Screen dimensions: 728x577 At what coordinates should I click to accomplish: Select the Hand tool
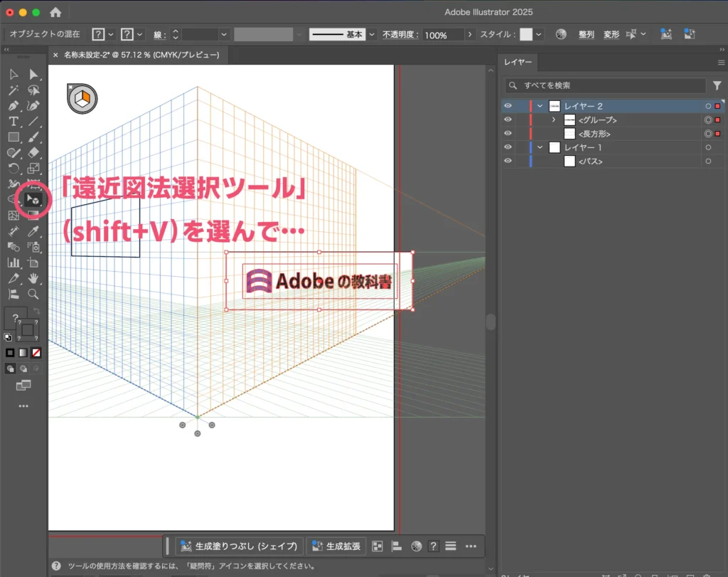tap(33, 277)
